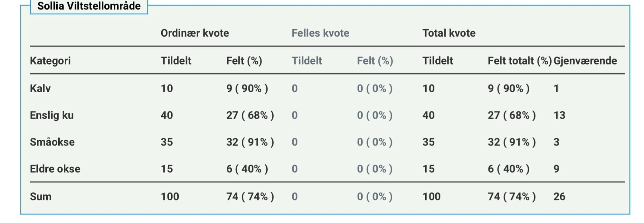Image resolution: width=644 pixels, height=223 pixels.
Task: Click Eldre okse felt totalt 6 (40%)
Action: [508, 169]
